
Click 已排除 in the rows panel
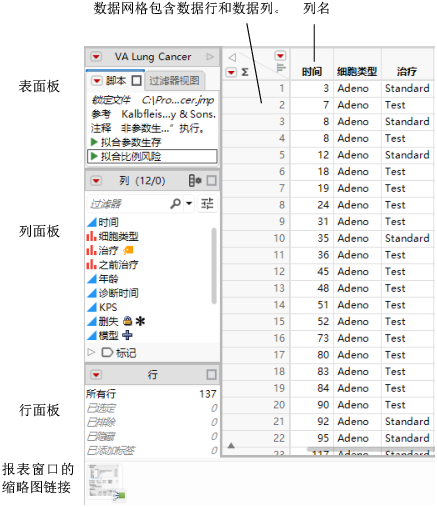(x=101, y=422)
